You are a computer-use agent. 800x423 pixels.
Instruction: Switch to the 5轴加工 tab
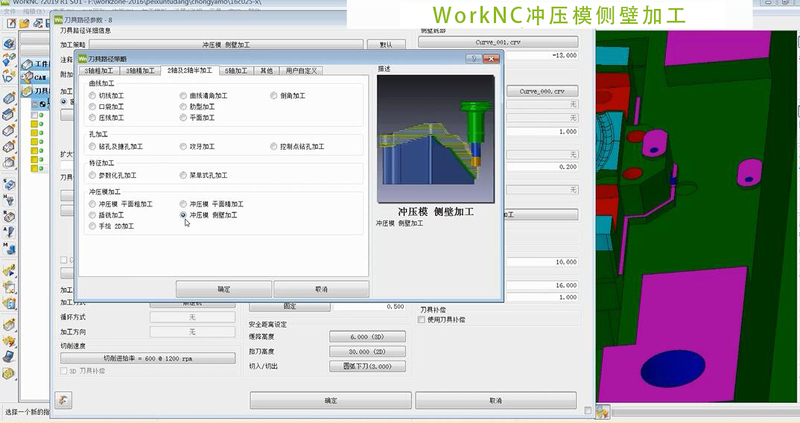pos(236,70)
